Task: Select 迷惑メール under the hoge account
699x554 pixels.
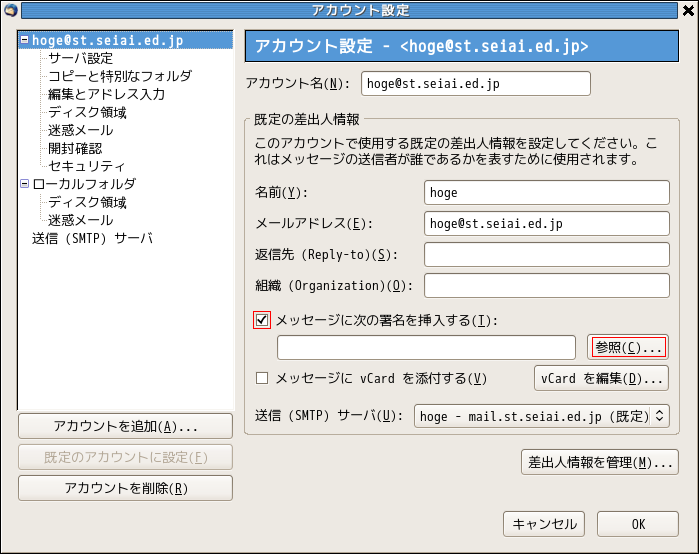Action: point(80,130)
